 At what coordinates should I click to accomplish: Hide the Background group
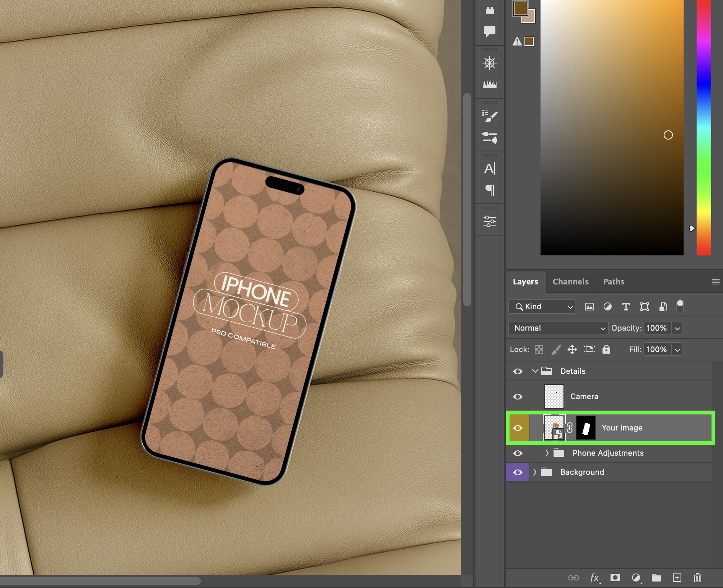point(518,472)
